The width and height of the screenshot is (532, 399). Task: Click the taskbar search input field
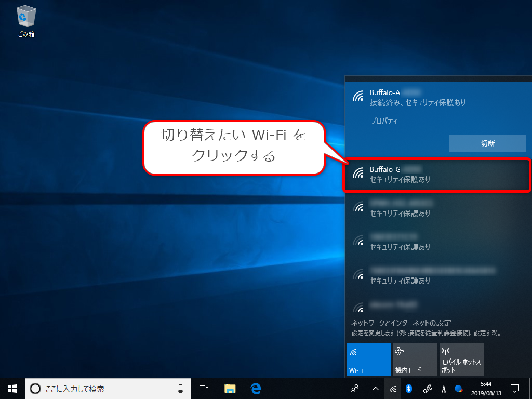pyautogui.click(x=104, y=388)
